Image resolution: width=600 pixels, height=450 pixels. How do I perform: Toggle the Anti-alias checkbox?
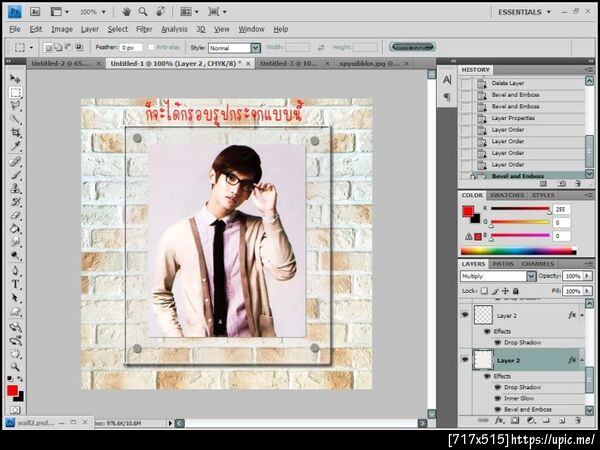point(151,47)
